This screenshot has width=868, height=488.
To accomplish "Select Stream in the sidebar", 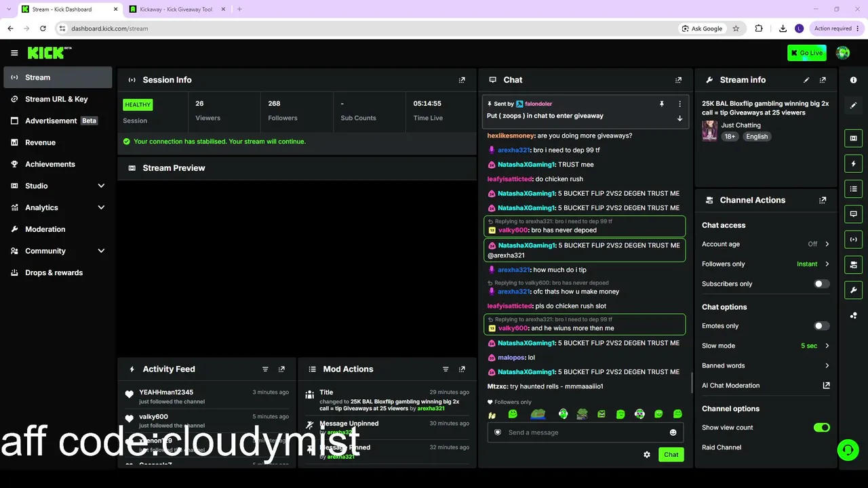I will [x=58, y=77].
